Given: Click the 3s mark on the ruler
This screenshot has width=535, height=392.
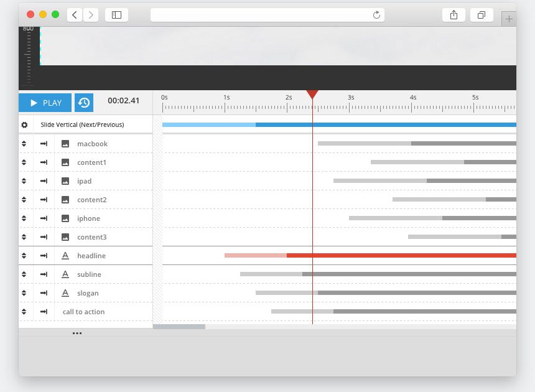Looking at the screenshot, I should click(x=350, y=98).
